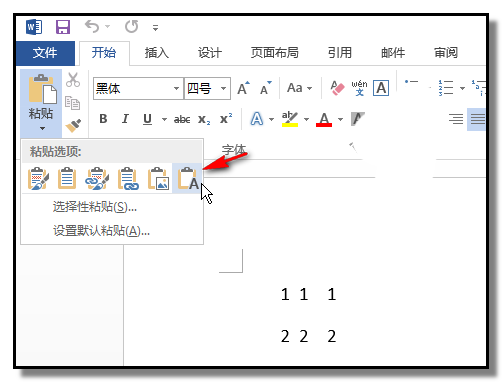Open underline style dropdown arrow
Image resolution: width=502 pixels, height=382 pixels.
[164, 119]
